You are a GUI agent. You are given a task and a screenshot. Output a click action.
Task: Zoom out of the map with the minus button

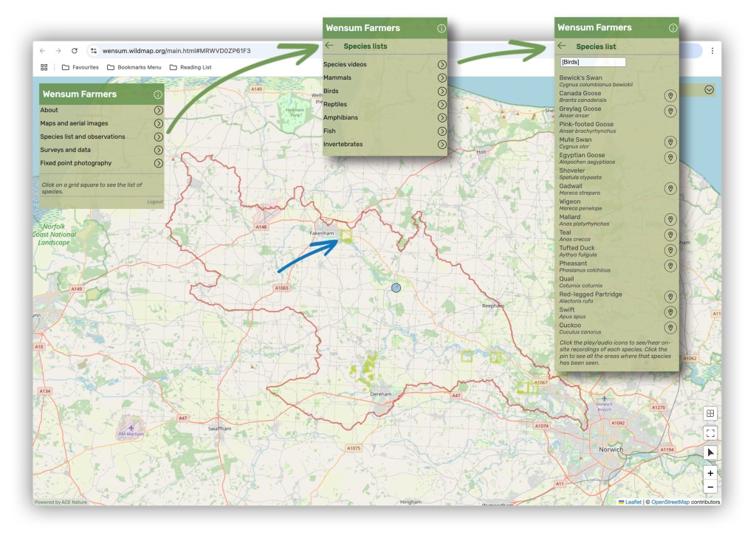[x=710, y=487]
